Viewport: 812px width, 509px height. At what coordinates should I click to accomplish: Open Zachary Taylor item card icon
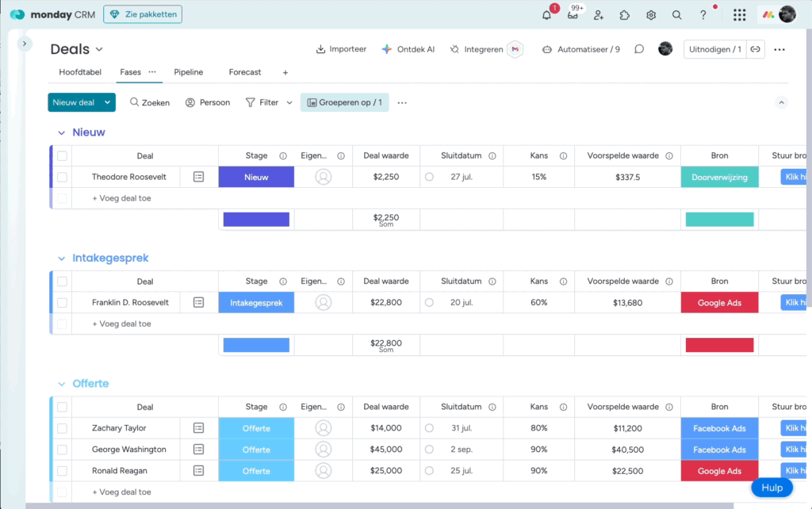tap(199, 428)
